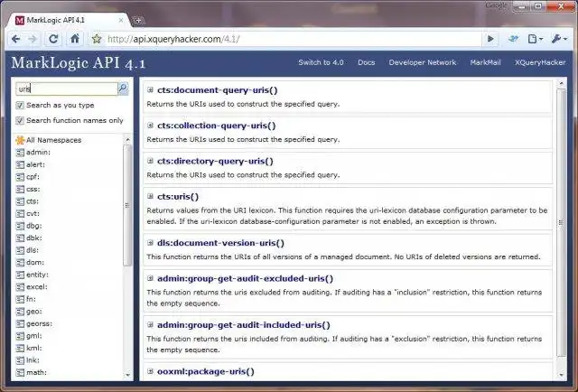Viewport: 578px width, 392px height.
Task: Reload the page with the refresh icon
Action: click(53, 39)
